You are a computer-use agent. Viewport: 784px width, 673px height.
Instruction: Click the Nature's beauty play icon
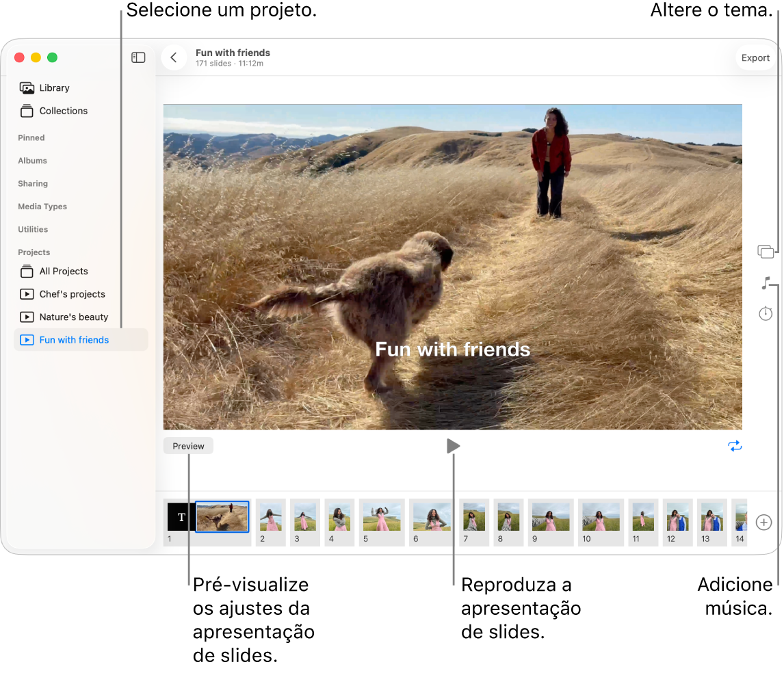(x=27, y=317)
